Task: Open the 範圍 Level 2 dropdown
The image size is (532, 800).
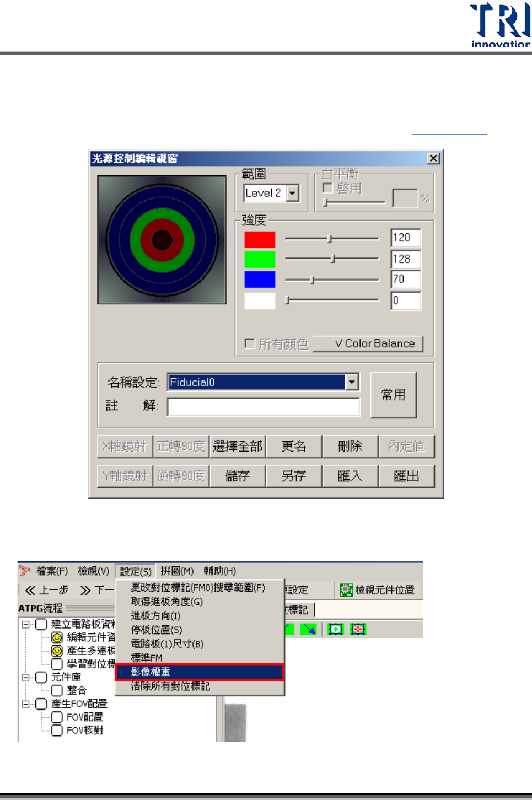Action: 293,193
